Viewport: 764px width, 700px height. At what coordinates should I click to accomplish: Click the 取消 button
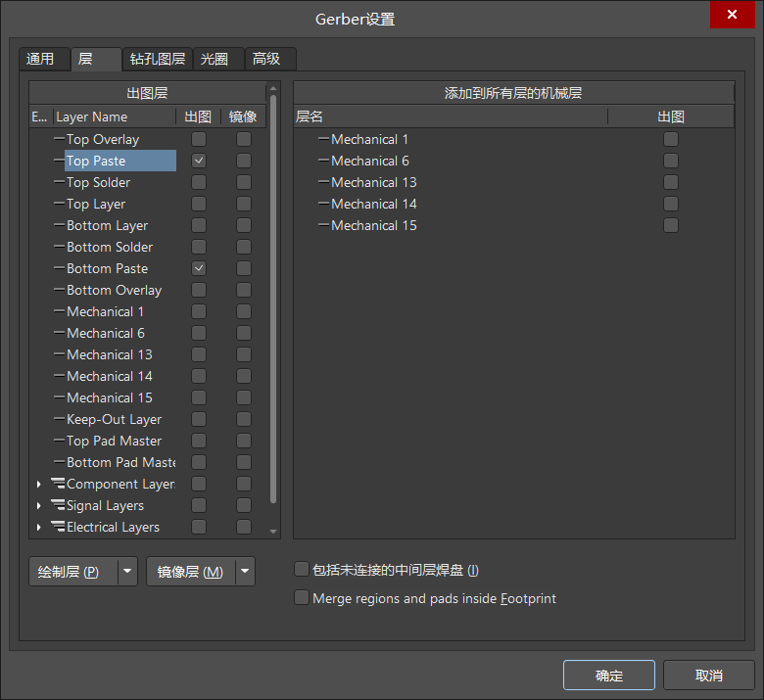click(x=708, y=676)
